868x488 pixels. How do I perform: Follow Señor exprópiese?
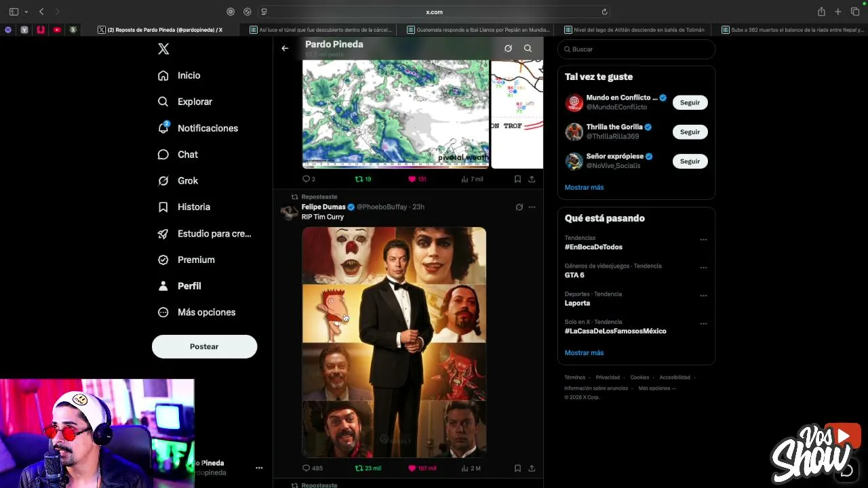coord(690,161)
